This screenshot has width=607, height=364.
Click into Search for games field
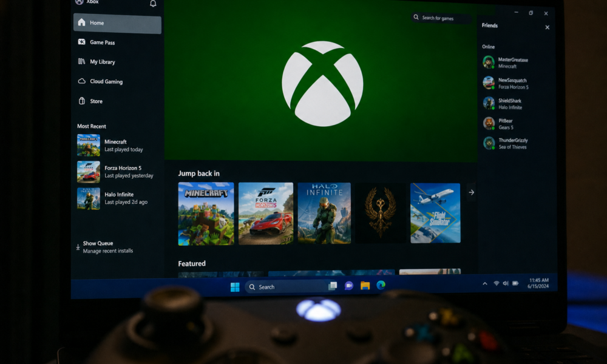[x=442, y=18]
